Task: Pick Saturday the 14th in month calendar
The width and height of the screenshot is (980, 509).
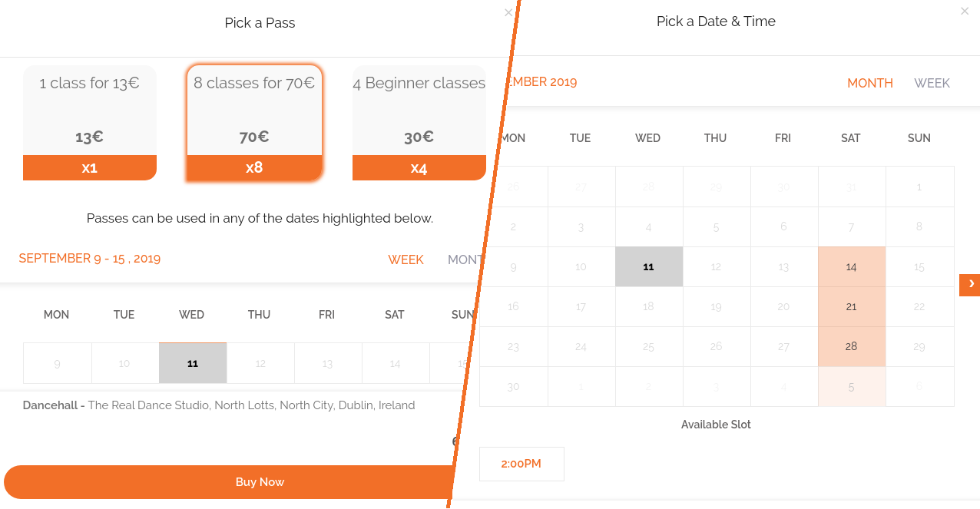Action: pos(851,267)
